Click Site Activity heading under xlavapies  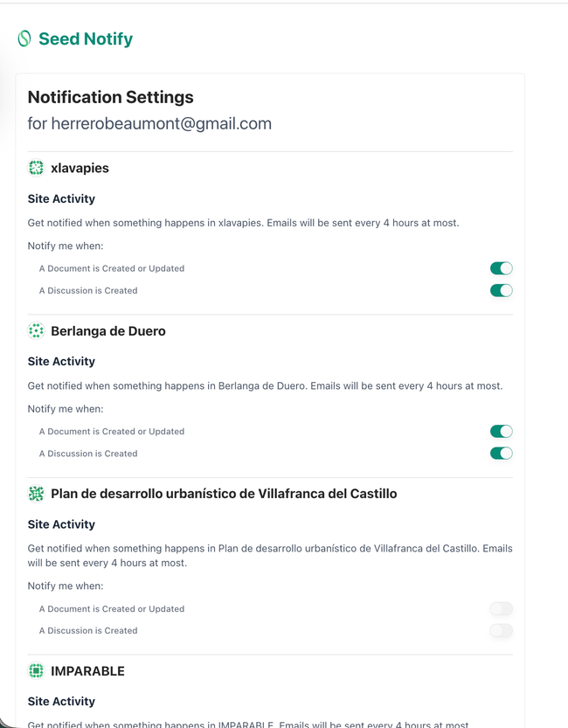[61, 199]
